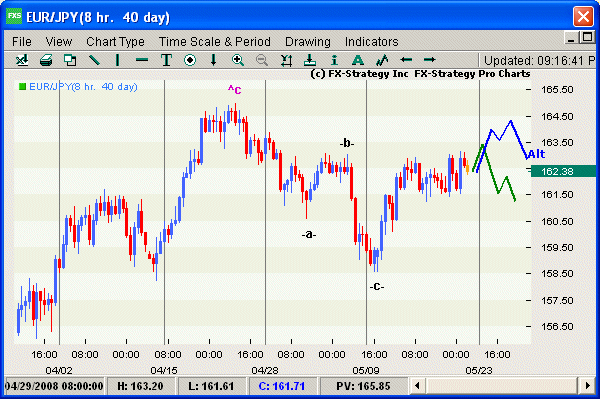The width and height of the screenshot is (600, 399).
Task: Open the View menu
Action: coord(59,41)
